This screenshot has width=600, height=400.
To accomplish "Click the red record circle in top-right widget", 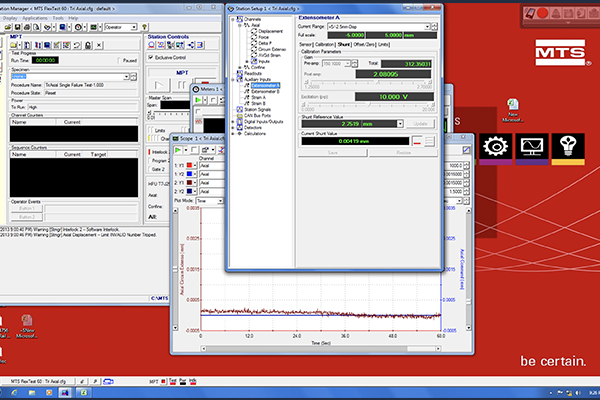I will 542,13.
